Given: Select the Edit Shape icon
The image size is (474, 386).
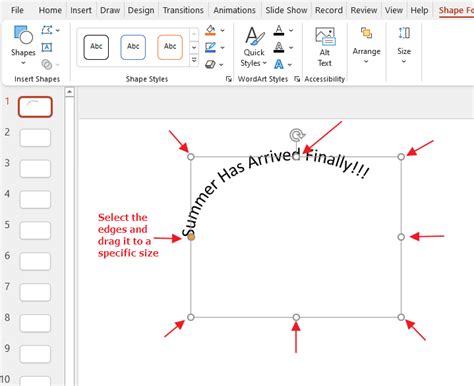Looking at the screenshot, I should point(47,30).
